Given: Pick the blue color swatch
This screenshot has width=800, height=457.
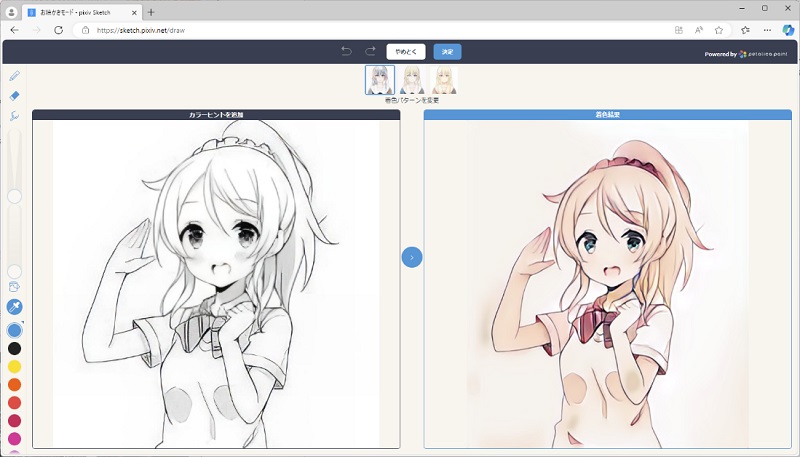Looking at the screenshot, I should 14,331.
